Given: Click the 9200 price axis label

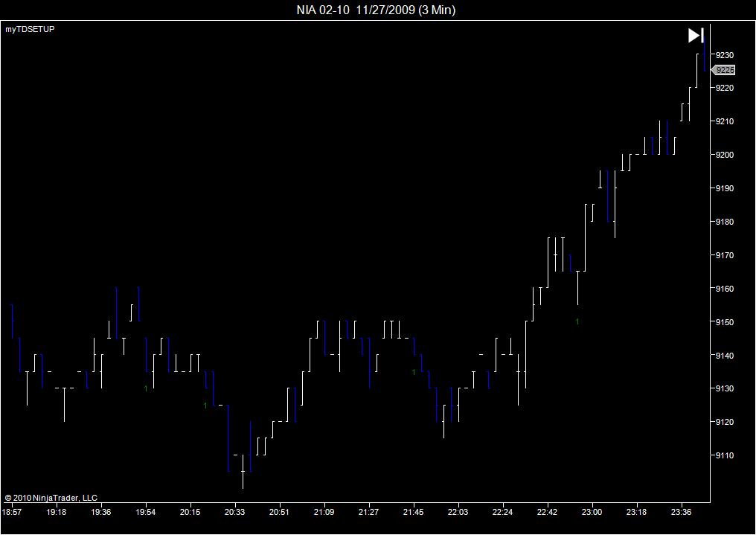Looking at the screenshot, I should tap(725, 156).
